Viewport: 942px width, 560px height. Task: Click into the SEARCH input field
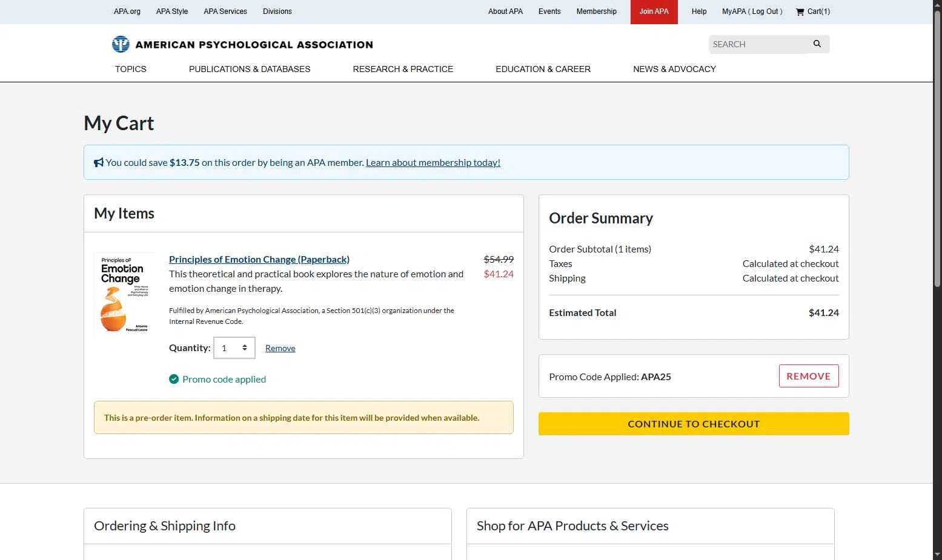[758, 44]
